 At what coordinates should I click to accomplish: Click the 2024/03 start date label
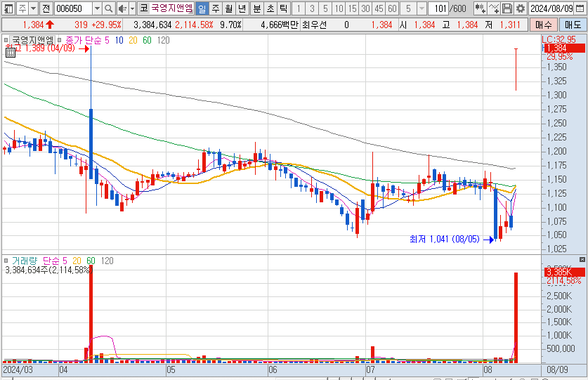pyautogui.click(x=18, y=370)
